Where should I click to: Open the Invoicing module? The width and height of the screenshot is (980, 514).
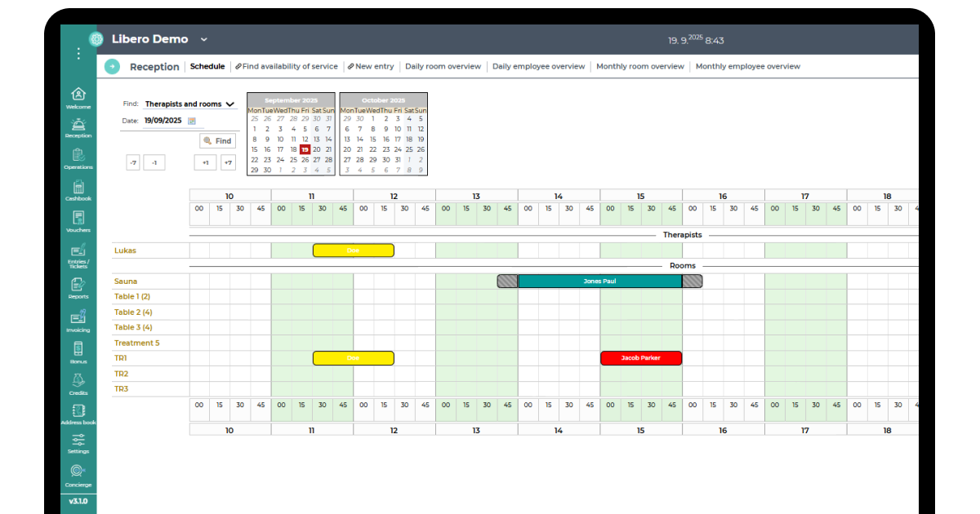[x=78, y=321]
